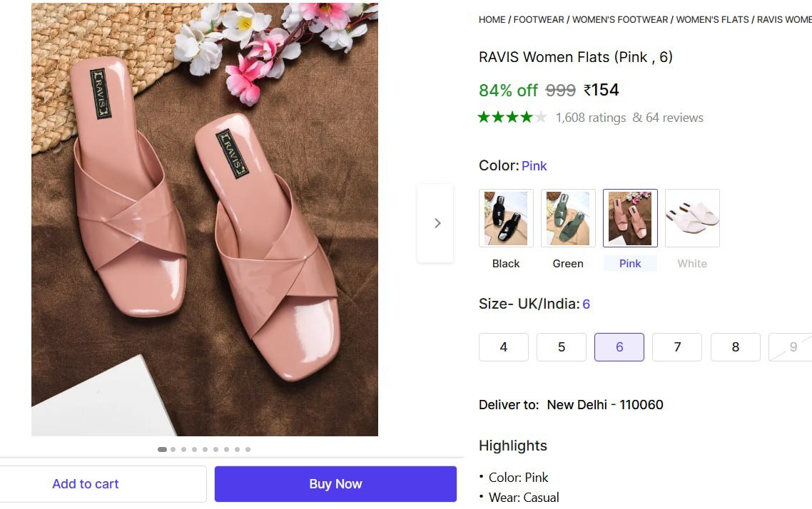This screenshot has width=812, height=509.
Task: Choose size 6 option
Action: (619, 347)
